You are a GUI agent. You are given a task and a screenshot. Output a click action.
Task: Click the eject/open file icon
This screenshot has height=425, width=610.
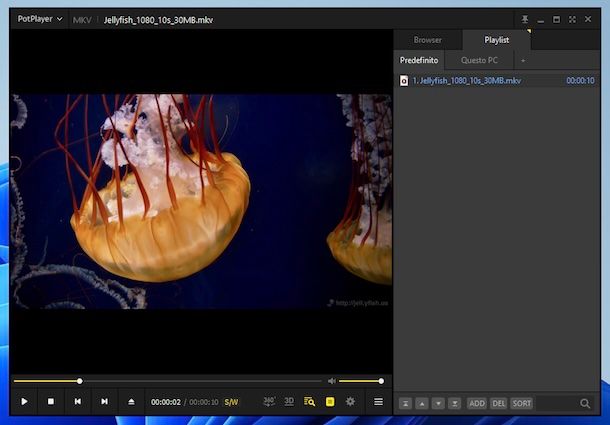pyautogui.click(x=131, y=402)
